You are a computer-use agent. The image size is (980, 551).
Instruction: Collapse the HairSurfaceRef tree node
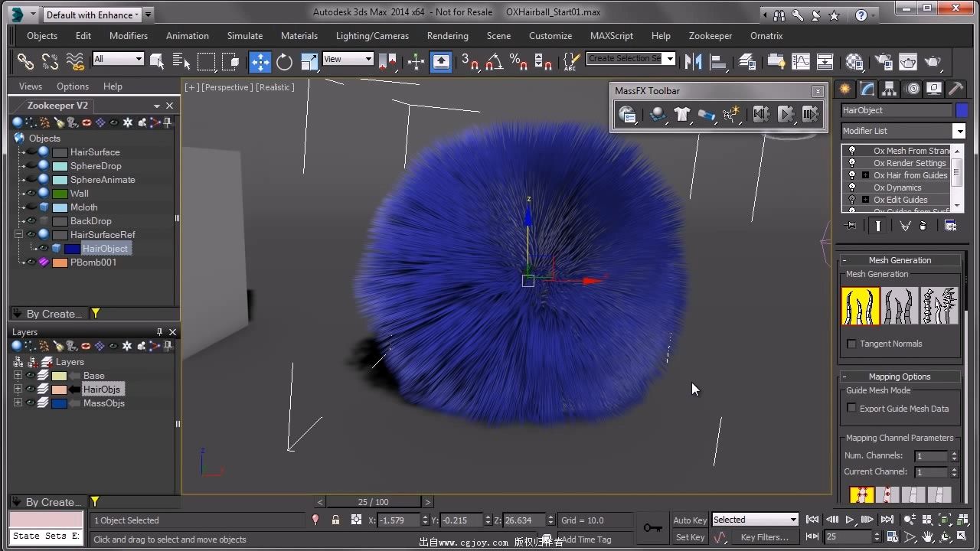point(18,235)
